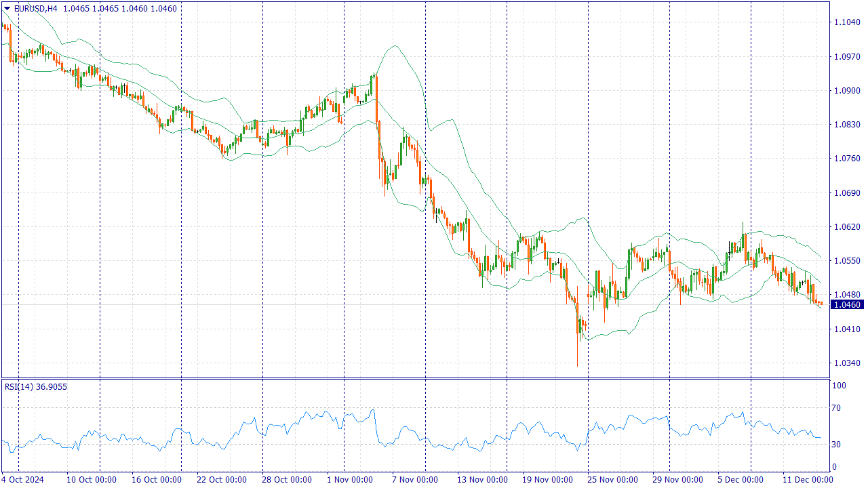
Task: Click the 10 Oct 00:00 time label
Action: tap(90, 480)
